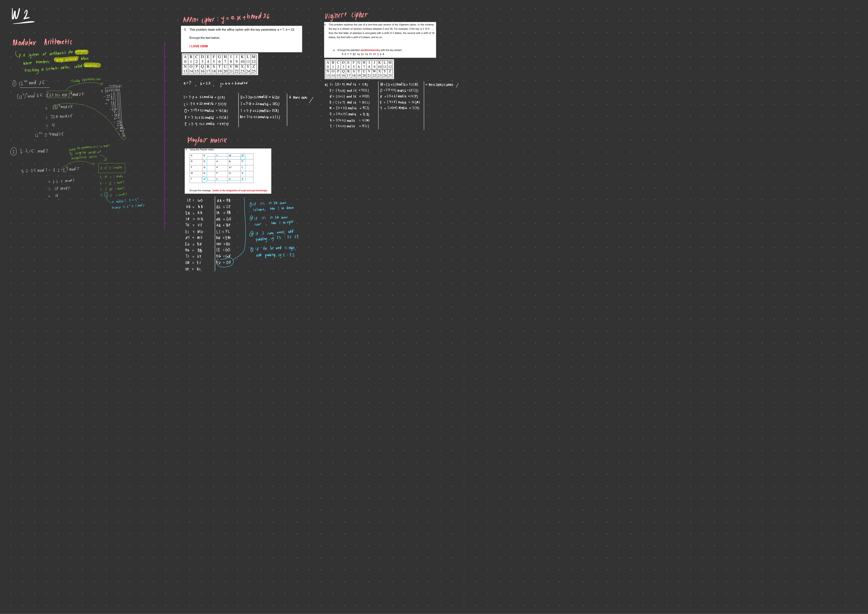Click the note "Finding equivalence class"

coord(86,80)
